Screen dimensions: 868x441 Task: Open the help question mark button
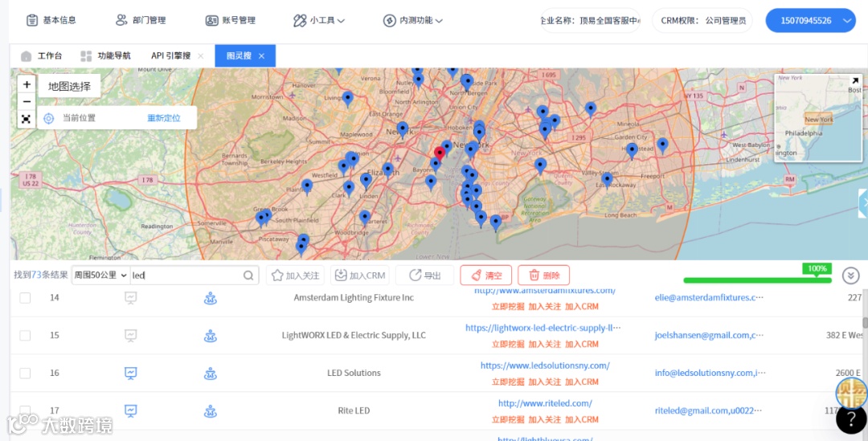point(851,420)
